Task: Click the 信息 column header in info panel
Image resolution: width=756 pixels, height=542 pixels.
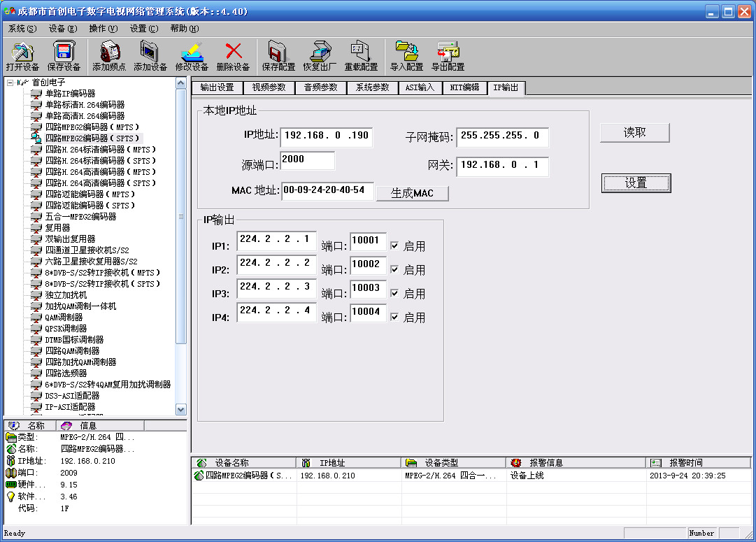Action: (x=100, y=425)
